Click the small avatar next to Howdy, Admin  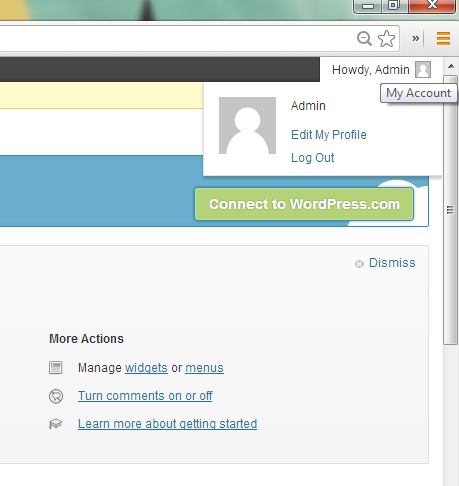(x=423, y=69)
